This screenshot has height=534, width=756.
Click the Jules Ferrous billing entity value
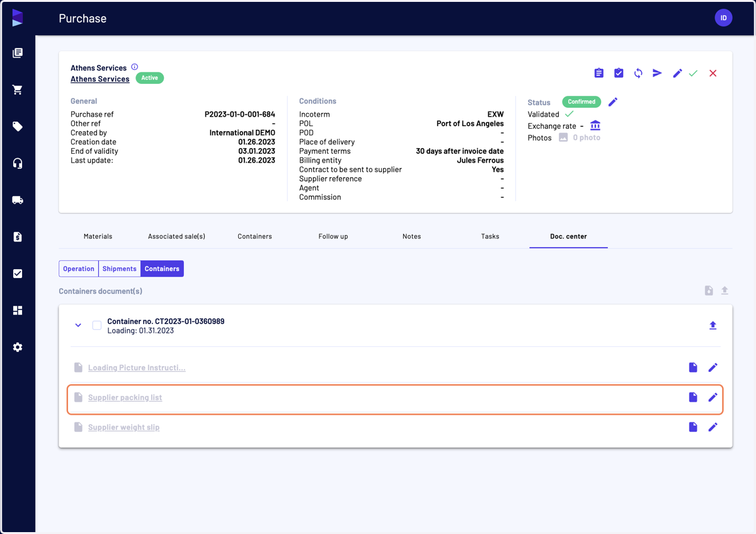tap(480, 160)
